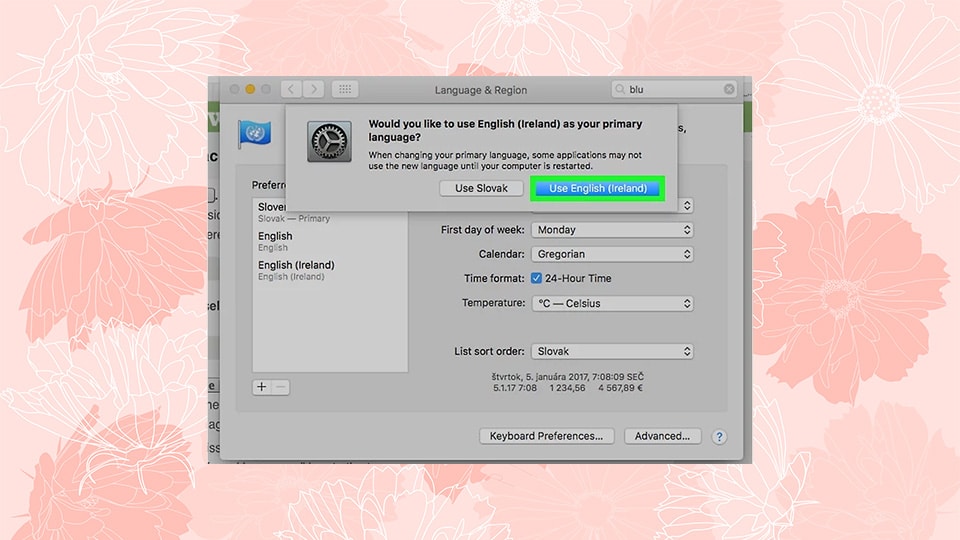The width and height of the screenshot is (960, 540).
Task: Add a language with the plus button
Action: [x=261, y=387]
